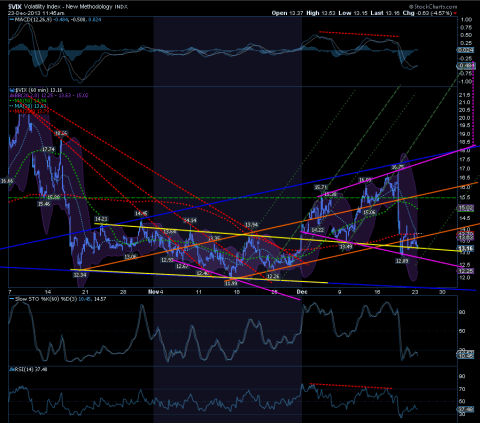Click the $VIX ticker symbol title
Viewport: 480px width, 423px height.
pyautogui.click(x=15, y=7)
